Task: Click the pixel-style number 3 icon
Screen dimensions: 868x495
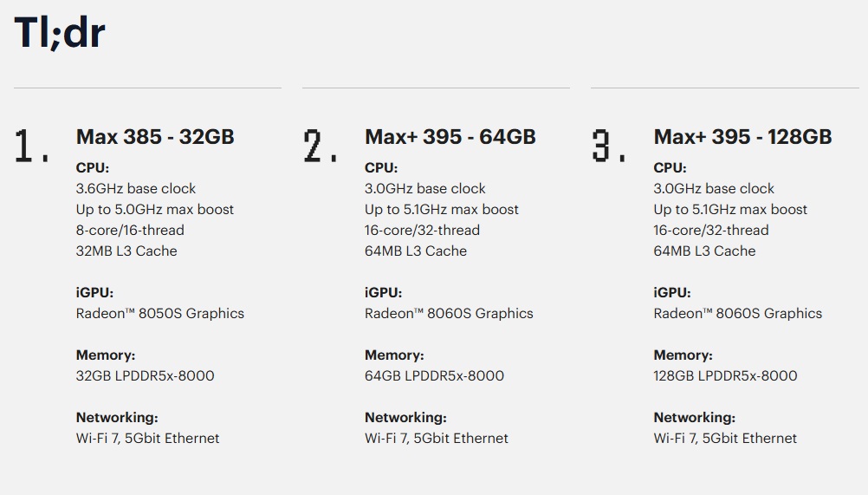Action: click(x=608, y=146)
